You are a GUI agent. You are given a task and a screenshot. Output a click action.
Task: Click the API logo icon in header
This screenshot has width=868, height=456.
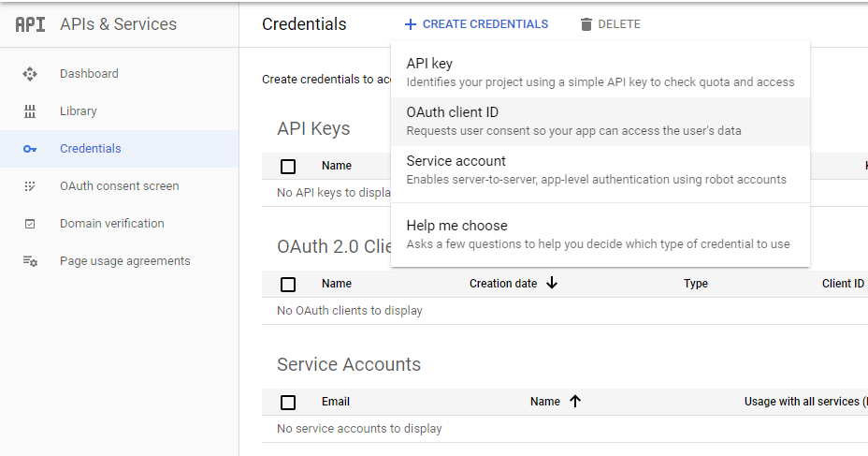click(x=30, y=24)
